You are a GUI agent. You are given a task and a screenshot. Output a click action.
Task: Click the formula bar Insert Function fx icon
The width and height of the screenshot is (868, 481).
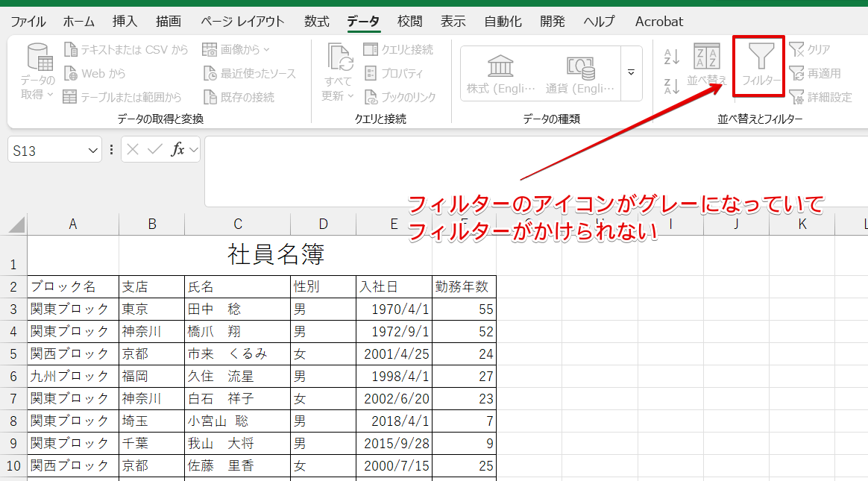(177, 150)
